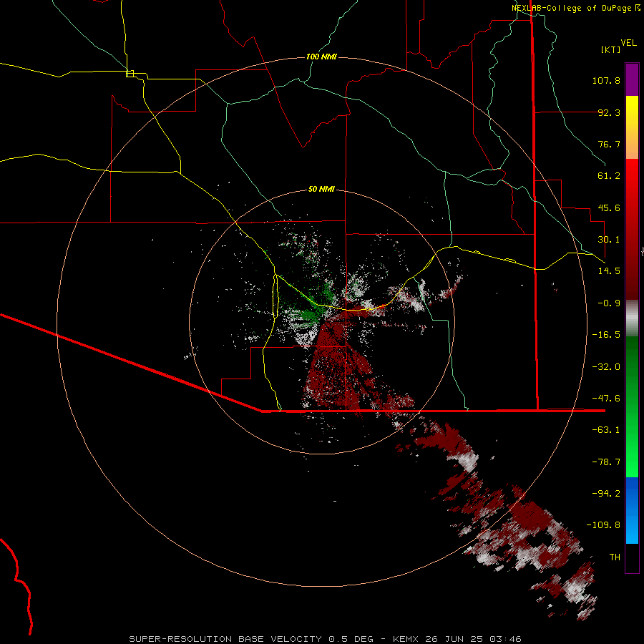644x644 pixels.
Task: Select the 61.2 velocity scale value
Action: pyautogui.click(x=609, y=176)
